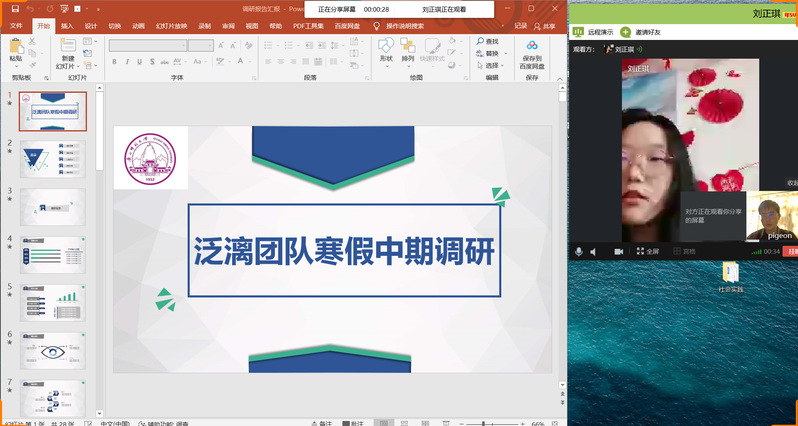Open the font size combo box

click(x=201, y=45)
